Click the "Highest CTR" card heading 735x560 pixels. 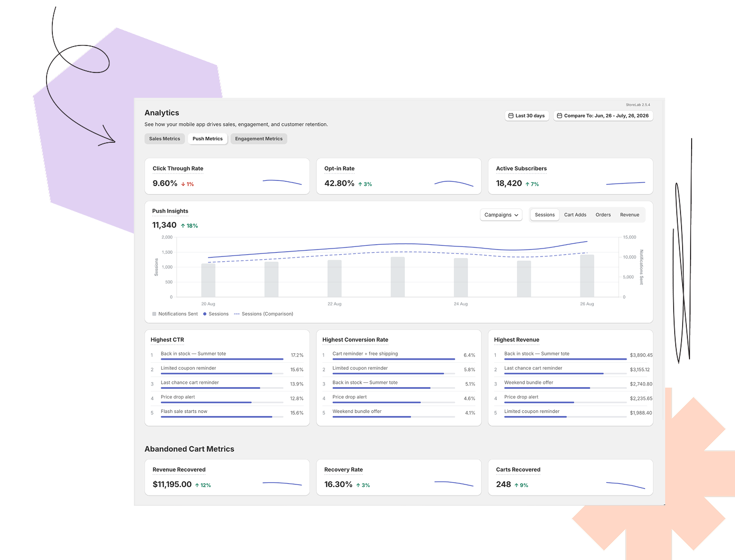(x=167, y=340)
